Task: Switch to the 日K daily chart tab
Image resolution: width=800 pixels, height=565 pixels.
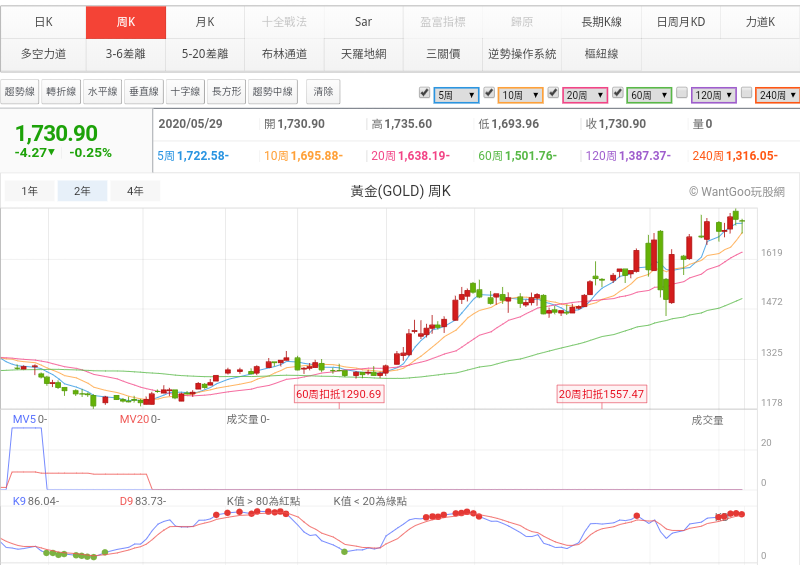Action: (43, 21)
